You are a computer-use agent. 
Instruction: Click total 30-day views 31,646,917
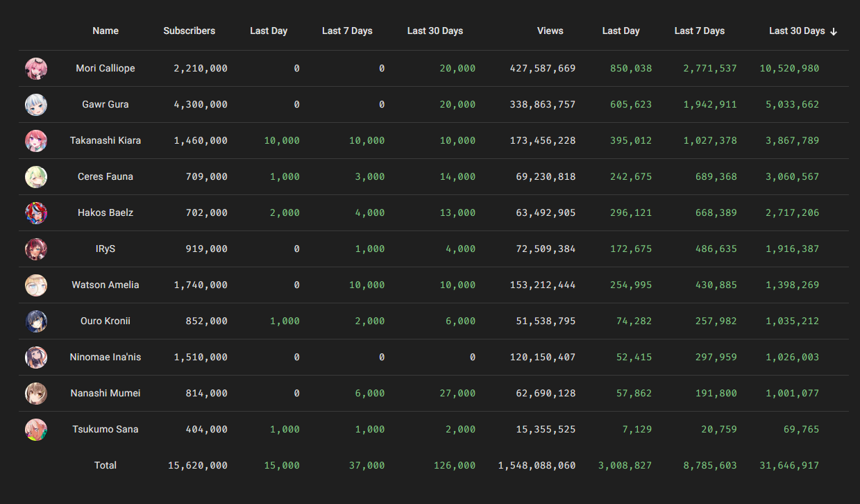pos(789,465)
